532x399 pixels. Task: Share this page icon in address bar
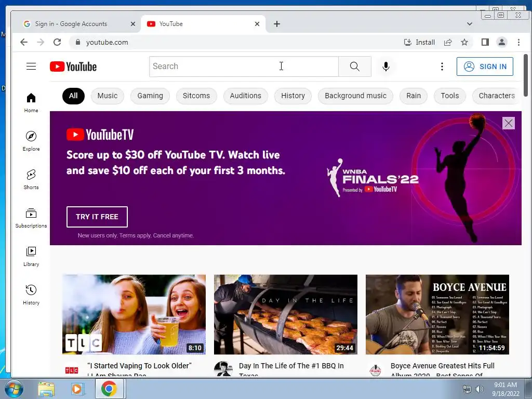(448, 42)
